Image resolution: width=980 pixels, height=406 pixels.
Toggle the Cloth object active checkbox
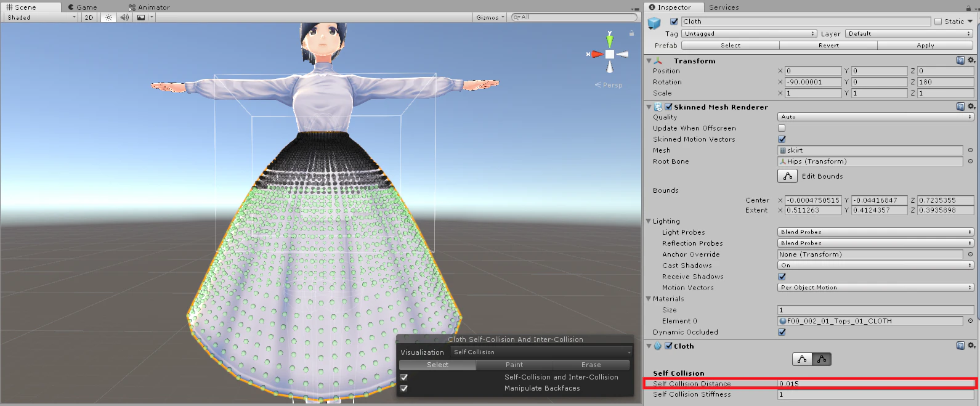click(x=674, y=22)
